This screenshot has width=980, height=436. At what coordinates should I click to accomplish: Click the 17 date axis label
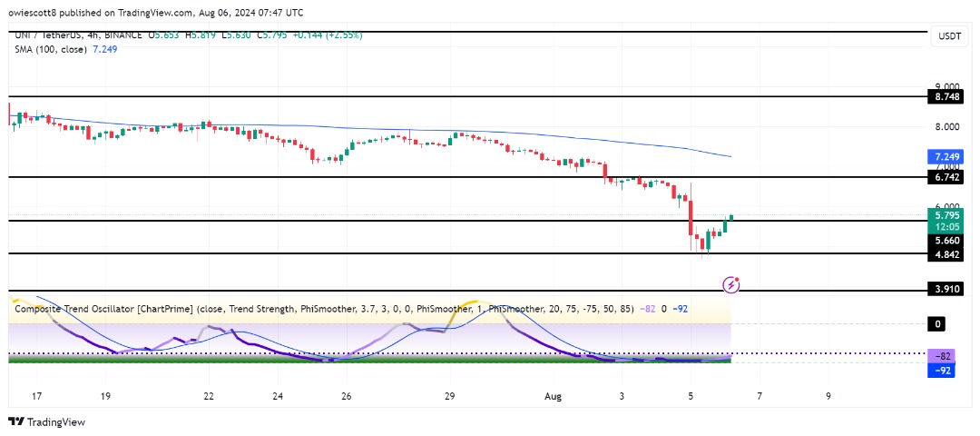coord(36,396)
